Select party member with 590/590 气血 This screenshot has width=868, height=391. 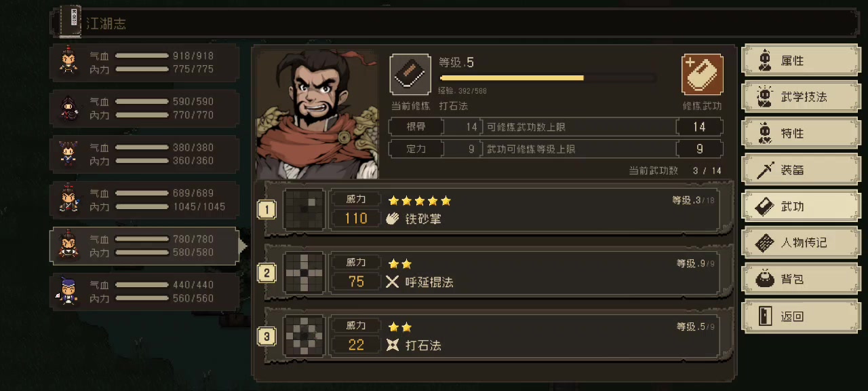pos(144,108)
